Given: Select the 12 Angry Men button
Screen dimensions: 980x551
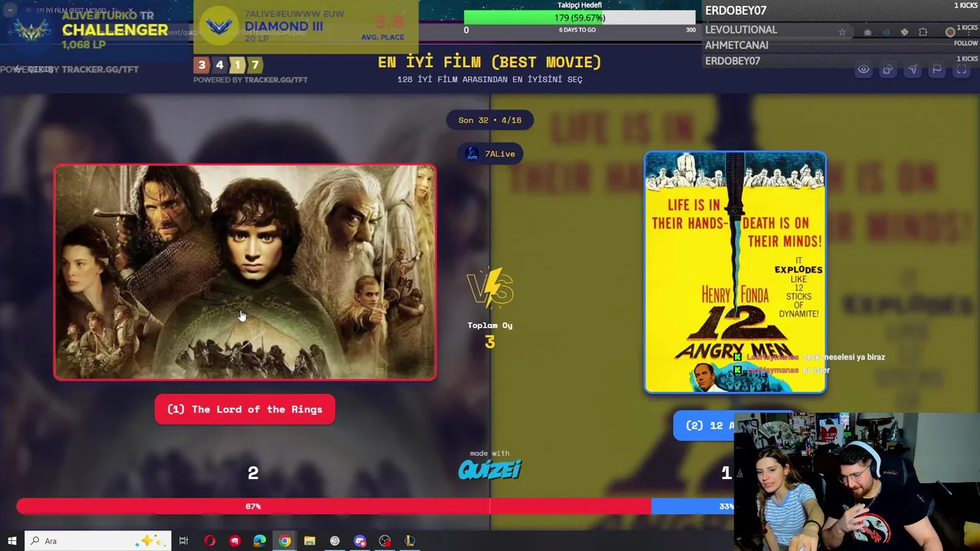Looking at the screenshot, I should pyautogui.click(x=703, y=425).
